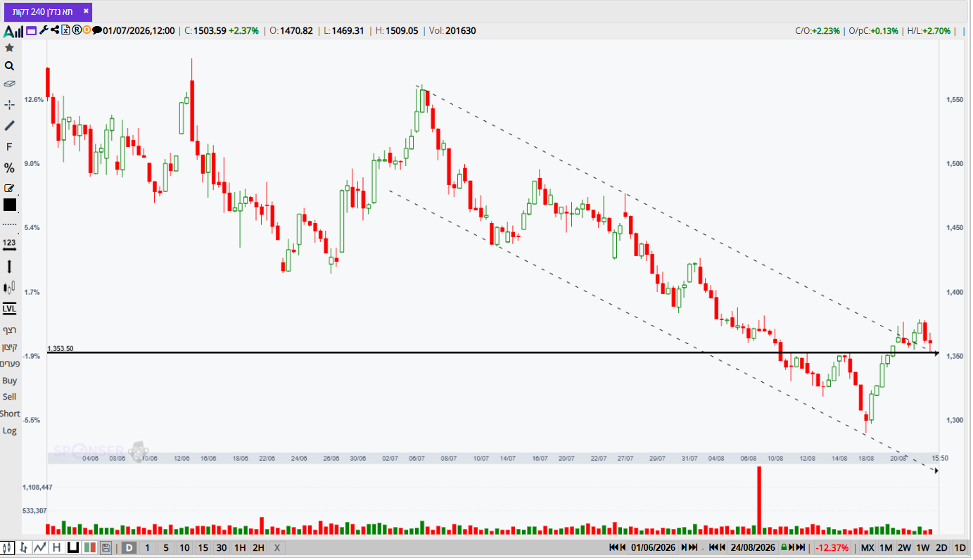Switch to line chart type

coord(40,547)
